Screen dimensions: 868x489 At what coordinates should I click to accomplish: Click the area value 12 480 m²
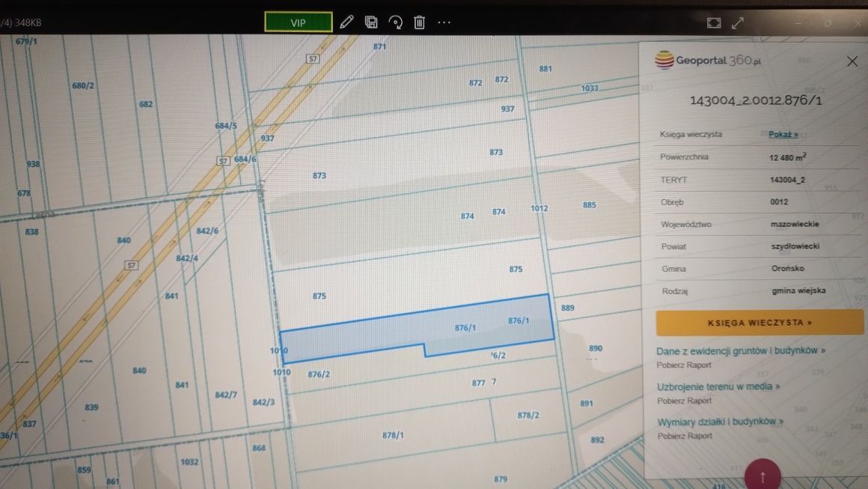coord(788,157)
